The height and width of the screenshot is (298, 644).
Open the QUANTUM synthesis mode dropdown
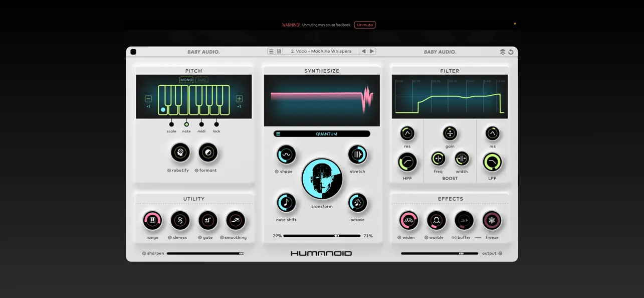click(x=321, y=133)
